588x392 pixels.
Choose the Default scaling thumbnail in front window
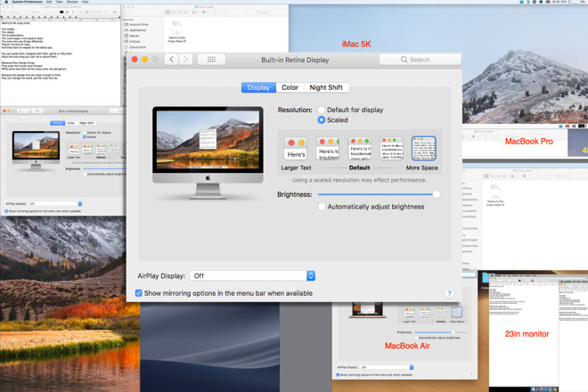pyautogui.click(x=360, y=149)
